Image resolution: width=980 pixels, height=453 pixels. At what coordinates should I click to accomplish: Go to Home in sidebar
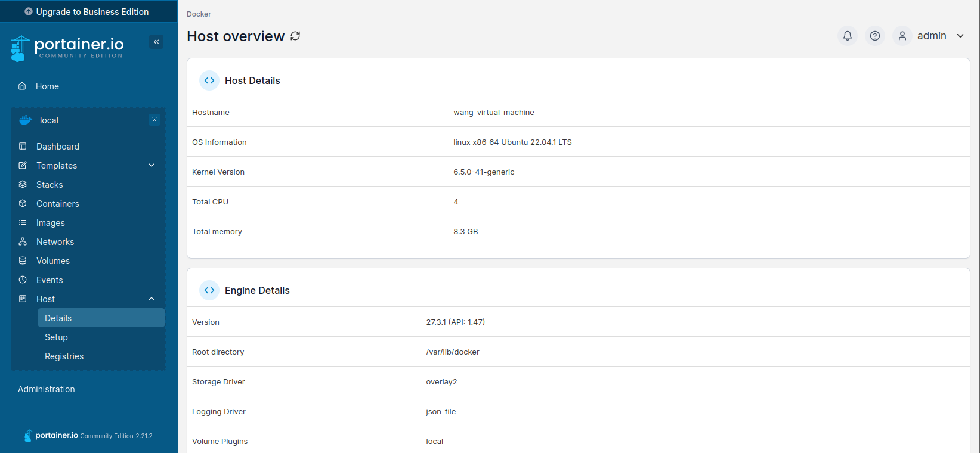coord(47,86)
